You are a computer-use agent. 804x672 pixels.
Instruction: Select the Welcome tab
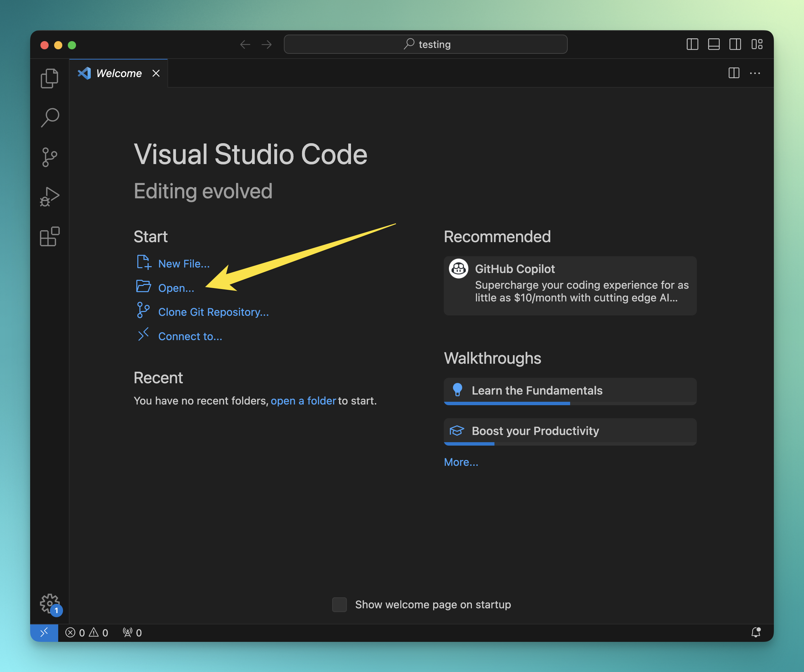(x=119, y=73)
